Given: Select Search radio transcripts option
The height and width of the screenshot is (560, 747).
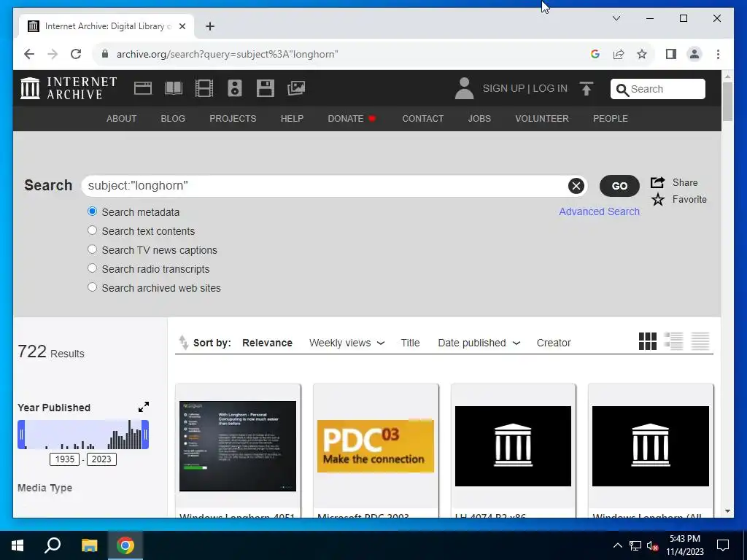Looking at the screenshot, I should click(93, 268).
